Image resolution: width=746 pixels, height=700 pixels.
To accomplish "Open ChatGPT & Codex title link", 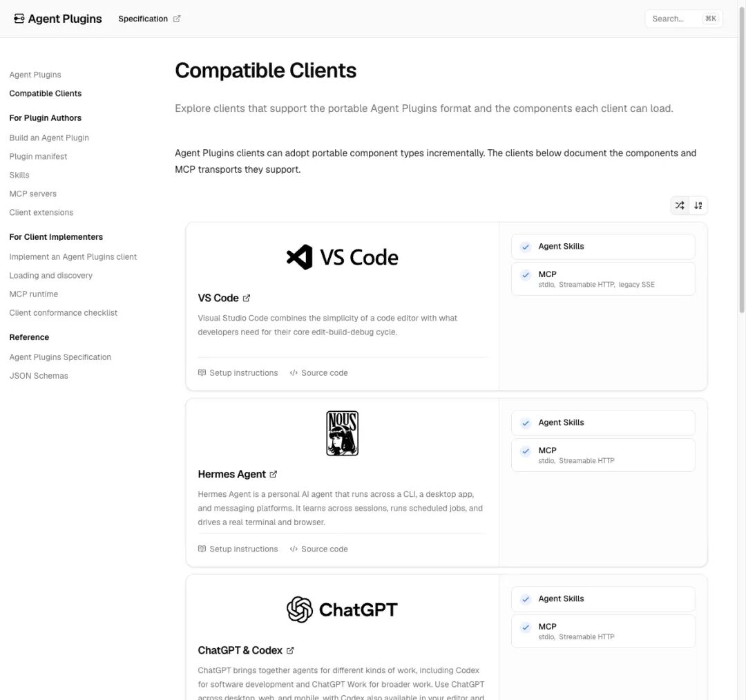I will [x=240, y=650].
